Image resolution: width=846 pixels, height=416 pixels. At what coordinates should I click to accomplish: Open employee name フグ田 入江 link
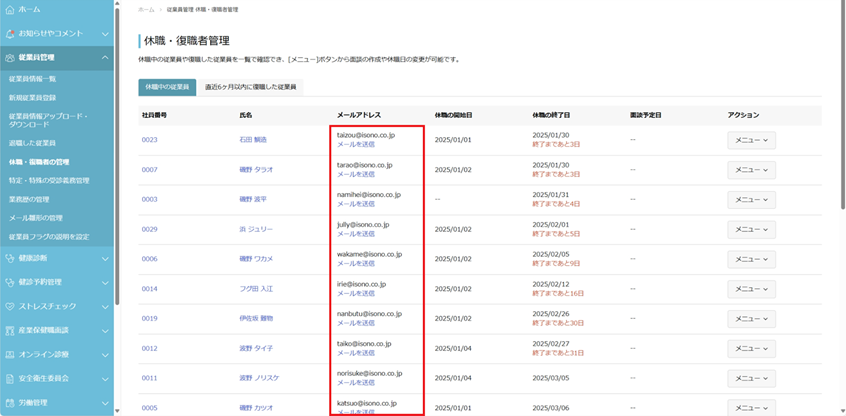tap(256, 289)
